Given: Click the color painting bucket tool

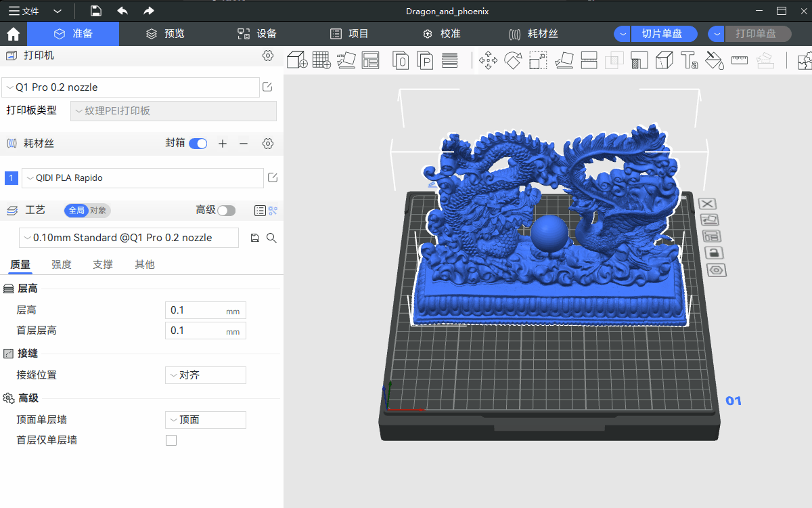Looking at the screenshot, I should pyautogui.click(x=714, y=60).
